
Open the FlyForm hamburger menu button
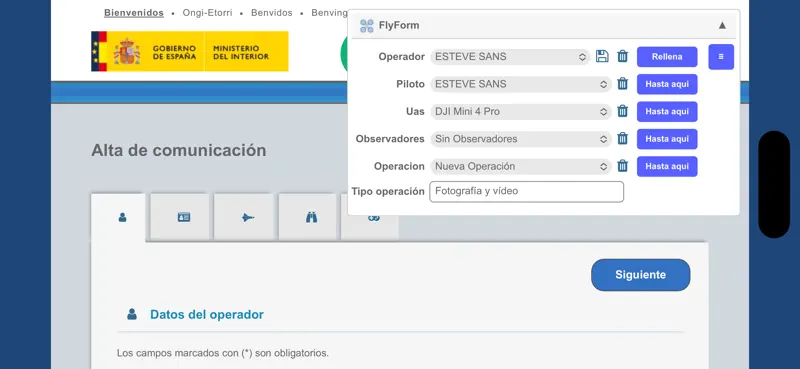721,57
